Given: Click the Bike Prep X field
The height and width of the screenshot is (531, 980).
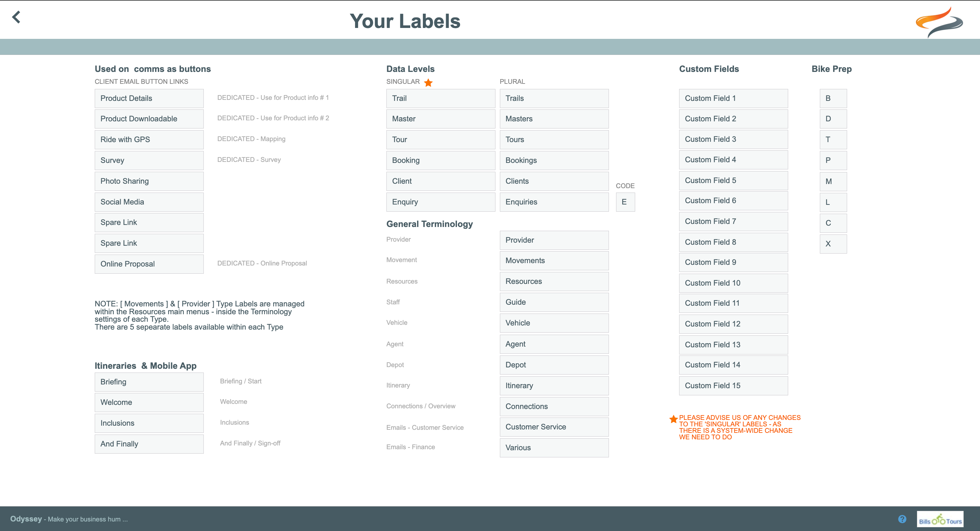Looking at the screenshot, I should 833,244.
